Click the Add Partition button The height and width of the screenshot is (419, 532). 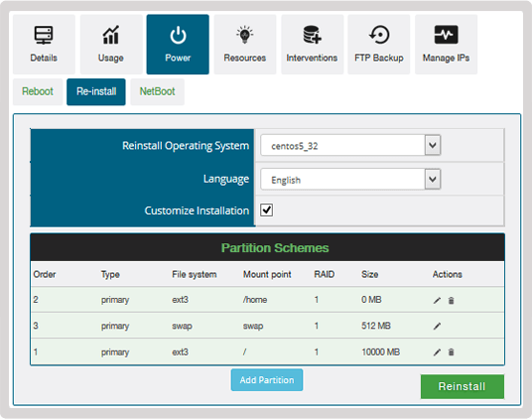pyautogui.click(x=267, y=380)
